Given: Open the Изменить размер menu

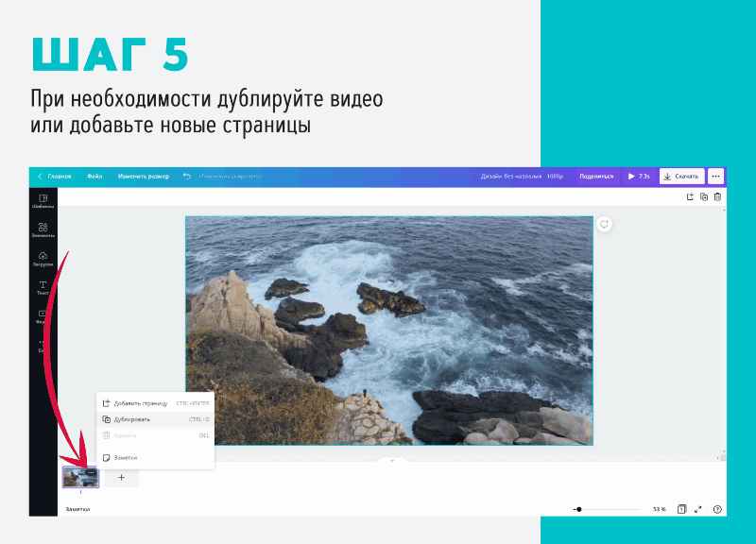Looking at the screenshot, I should pos(144,177).
